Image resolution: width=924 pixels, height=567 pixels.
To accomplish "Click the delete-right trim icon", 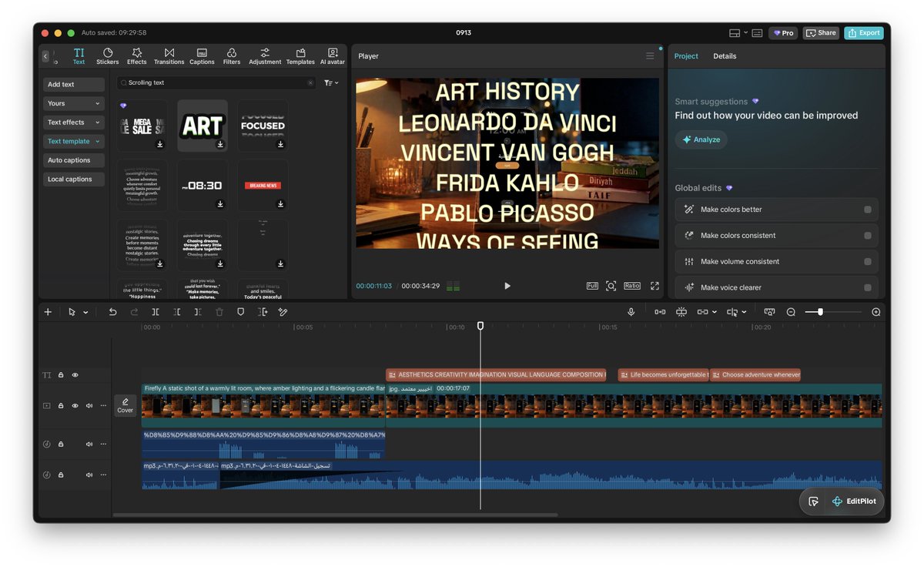I will tap(198, 312).
